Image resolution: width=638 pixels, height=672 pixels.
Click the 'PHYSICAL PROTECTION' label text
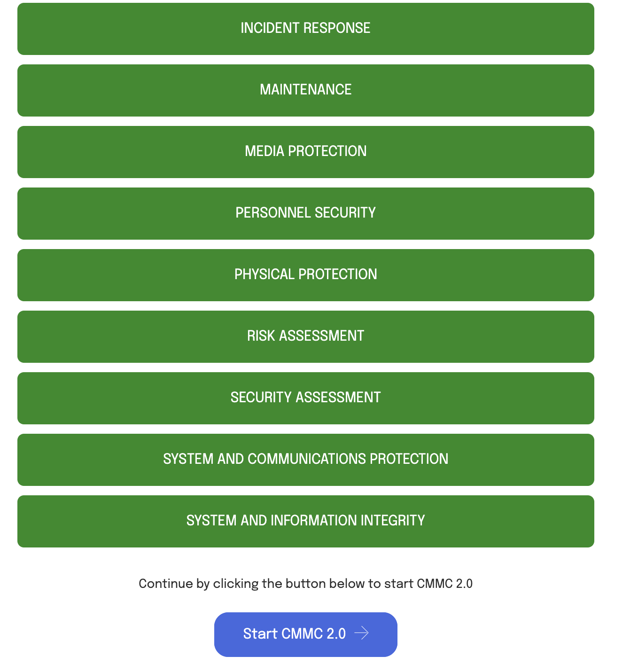305,274
